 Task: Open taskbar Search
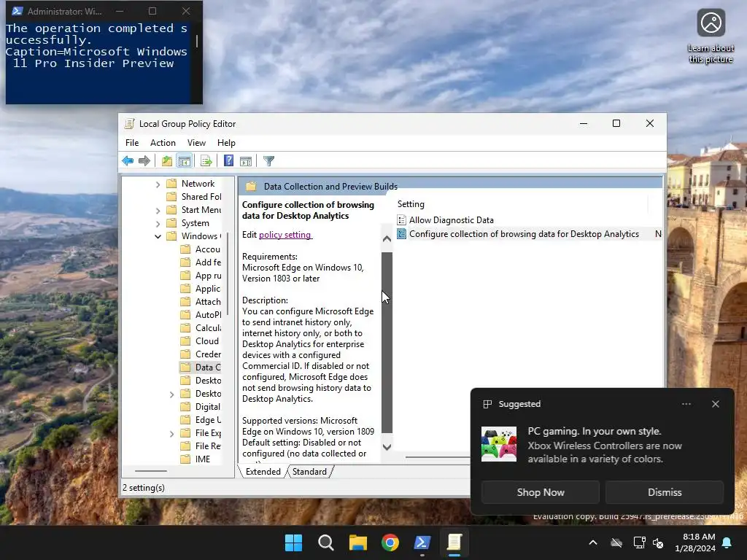(326, 542)
